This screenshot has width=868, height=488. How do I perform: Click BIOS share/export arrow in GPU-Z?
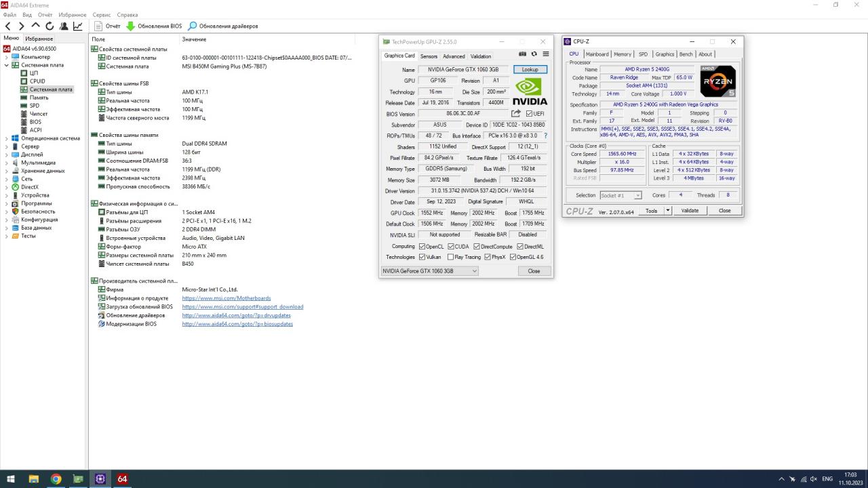pyautogui.click(x=516, y=113)
